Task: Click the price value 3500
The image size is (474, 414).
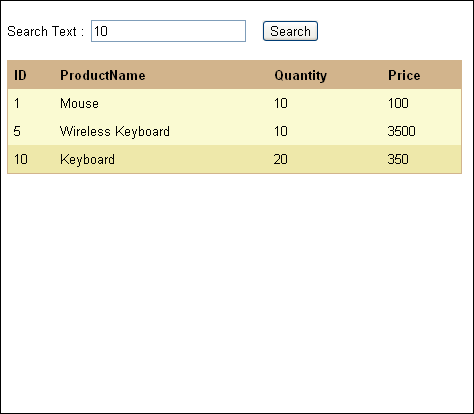Action: [401, 131]
